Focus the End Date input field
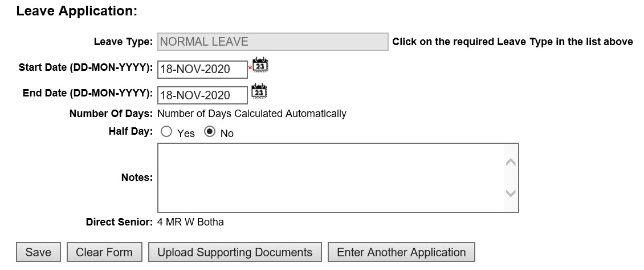The width and height of the screenshot is (644, 270). [202, 95]
